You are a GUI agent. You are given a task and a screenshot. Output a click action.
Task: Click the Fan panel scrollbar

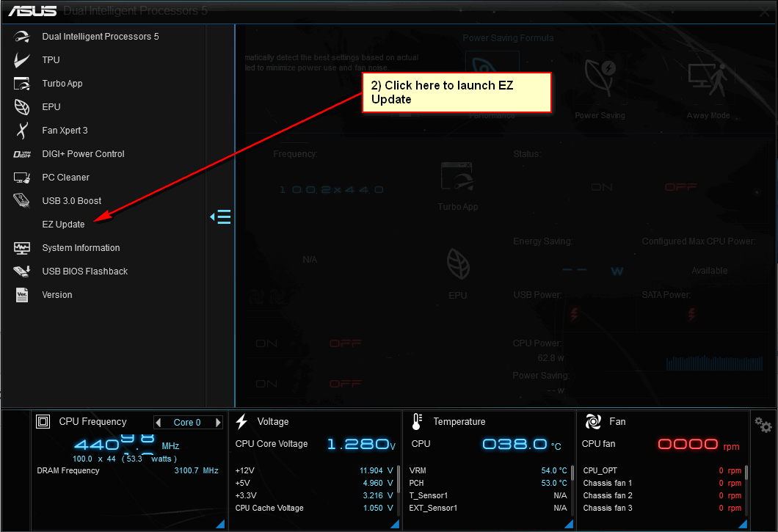746,472
